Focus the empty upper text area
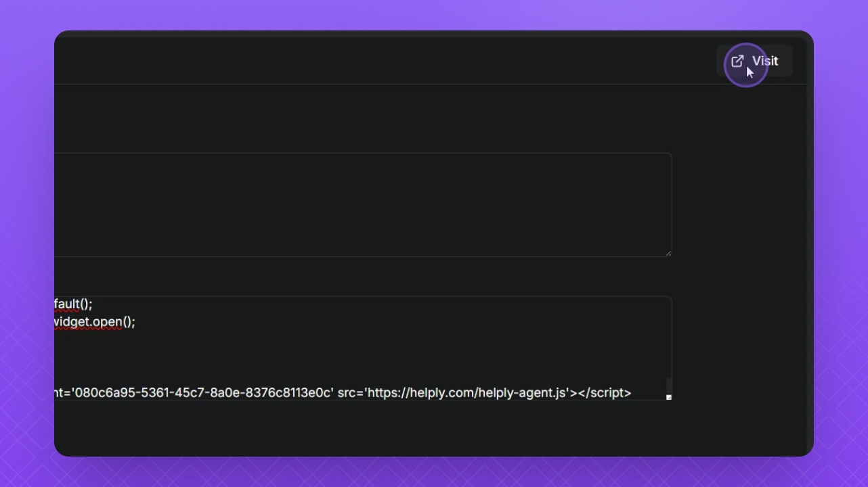 (x=363, y=205)
